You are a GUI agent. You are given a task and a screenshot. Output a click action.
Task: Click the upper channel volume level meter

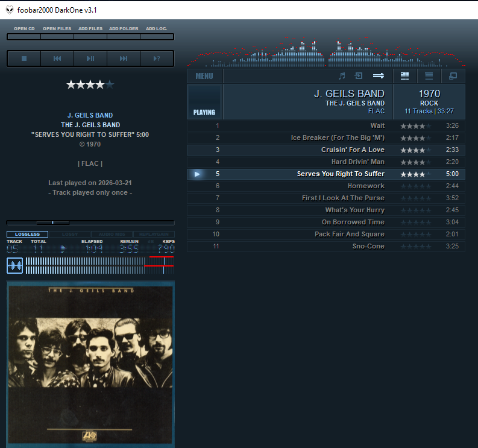click(x=99, y=261)
